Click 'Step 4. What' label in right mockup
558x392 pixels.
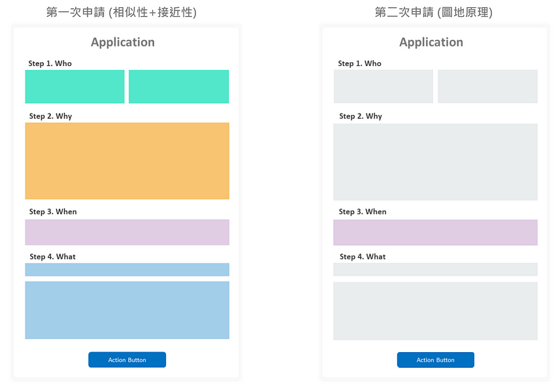(x=363, y=257)
